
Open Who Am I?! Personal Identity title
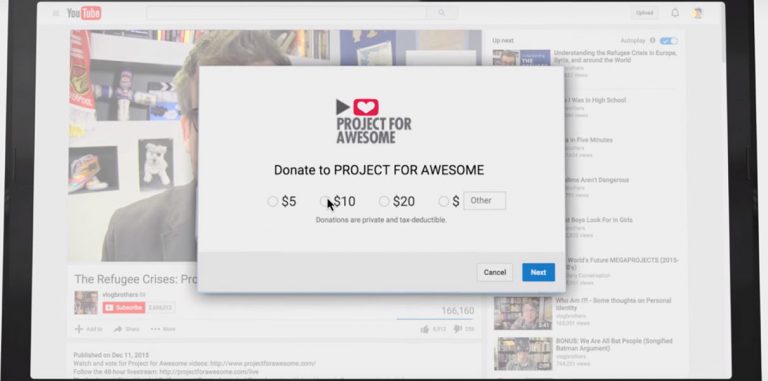click(613, 304)
